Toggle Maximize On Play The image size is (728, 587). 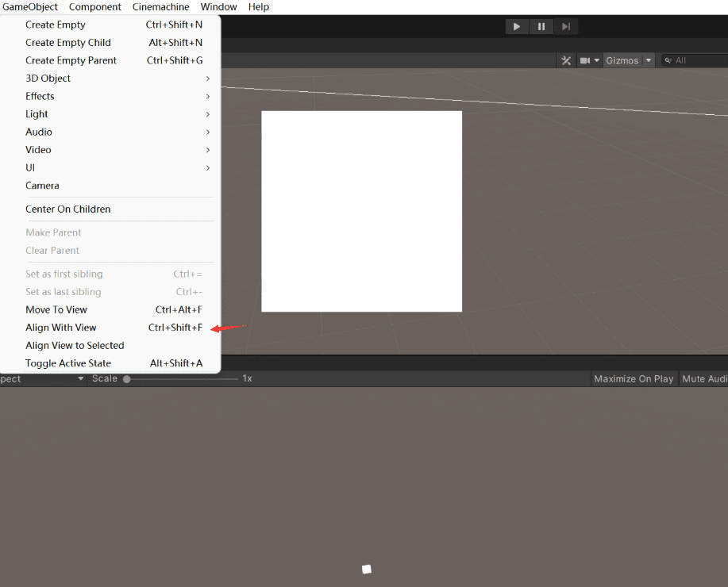pos(634,379)
